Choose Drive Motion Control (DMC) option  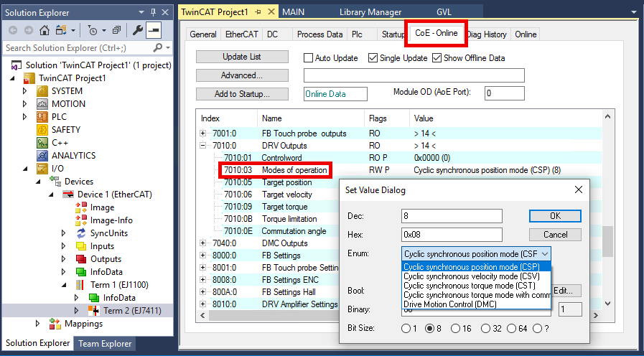point(476,304)
